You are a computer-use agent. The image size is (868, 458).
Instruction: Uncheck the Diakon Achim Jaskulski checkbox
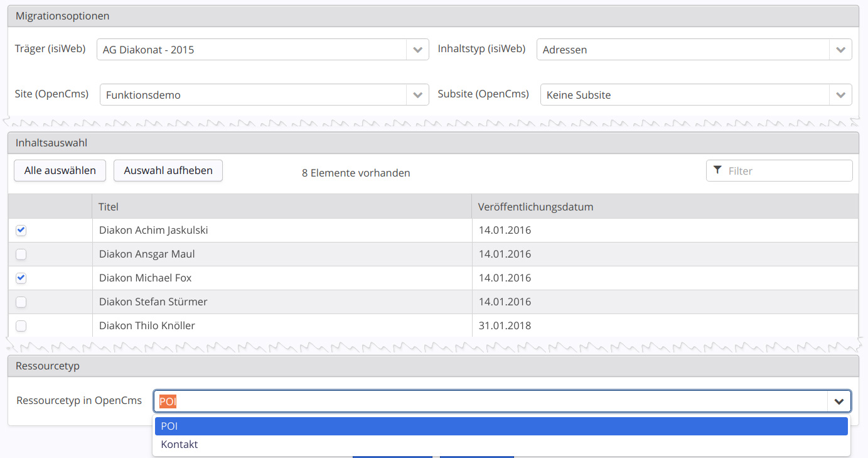[21, 231]
